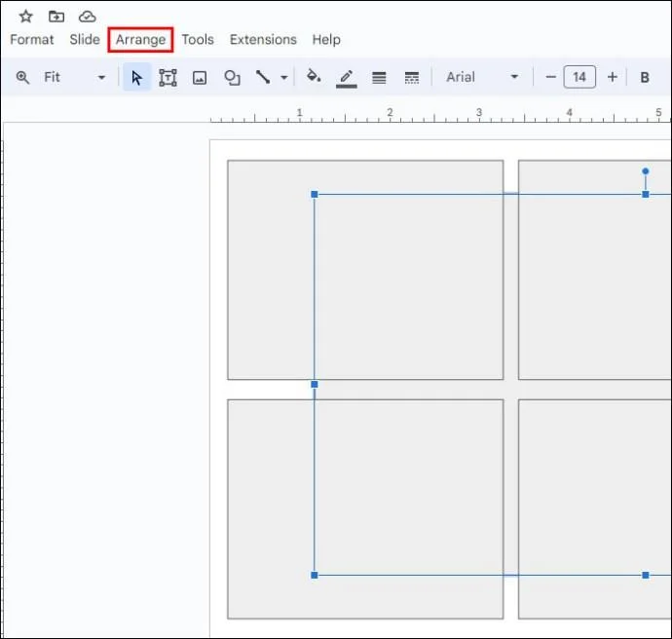Open the Arial font dropdown
The width and height of the screenshot is (672, 639).
coord(482,77)
